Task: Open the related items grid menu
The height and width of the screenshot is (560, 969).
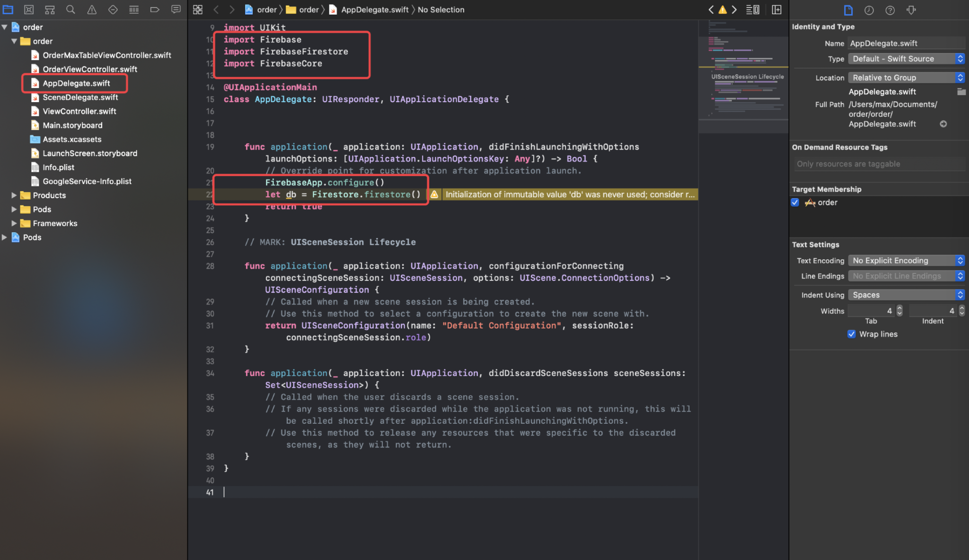Action: (198, 9)
